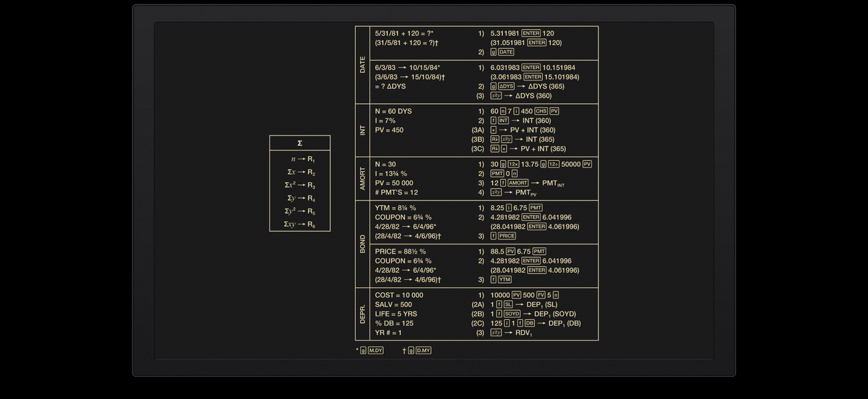Image resolution: width=868 pixels, height=399 pixels.
Task: Click the boxed PRICE key glyph
Action: [507, 236]
